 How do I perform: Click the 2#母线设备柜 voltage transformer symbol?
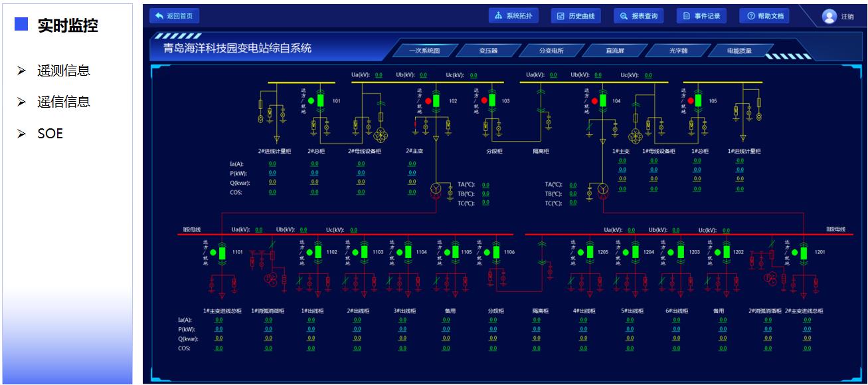point(381,136)
